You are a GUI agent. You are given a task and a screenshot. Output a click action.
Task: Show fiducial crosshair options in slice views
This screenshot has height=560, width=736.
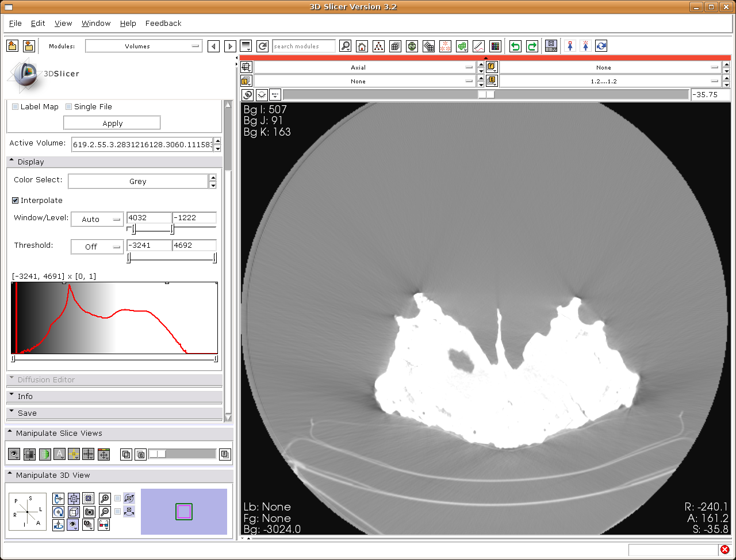74,454
